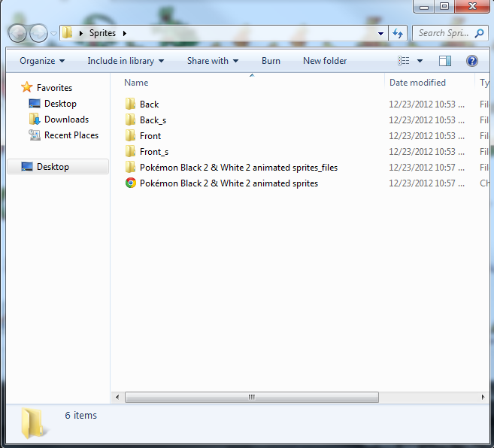
Task: Select the Chrome HTML file icon
Action: pos(131,183)
